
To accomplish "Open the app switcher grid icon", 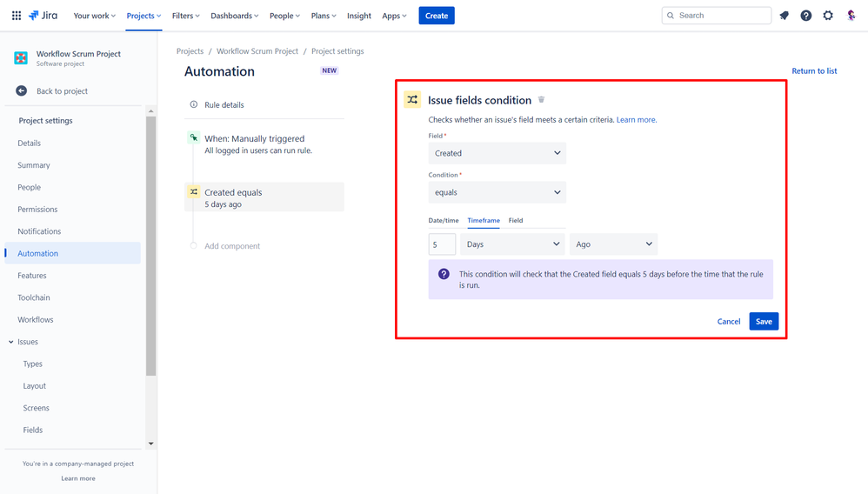I will (x=17, y=16).
